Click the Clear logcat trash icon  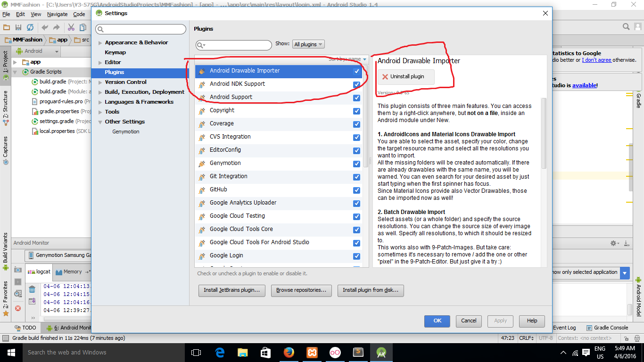click(x=32, y=289)
